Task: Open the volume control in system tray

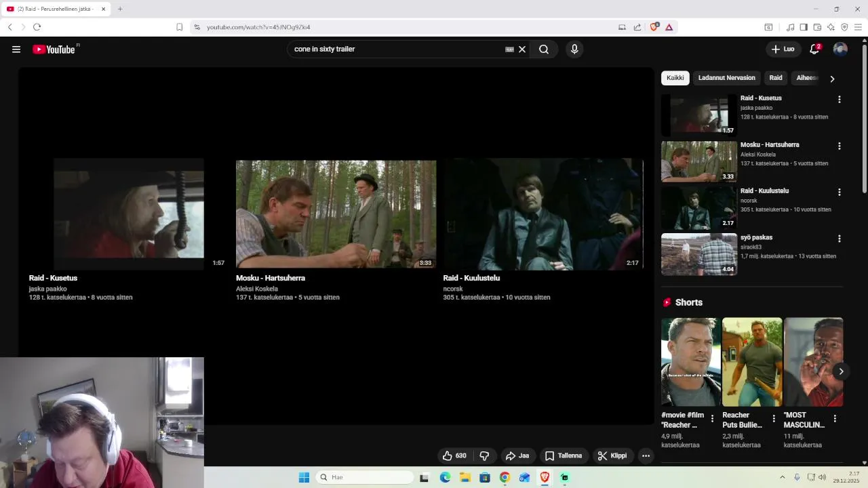Action: tap(822, 477)
